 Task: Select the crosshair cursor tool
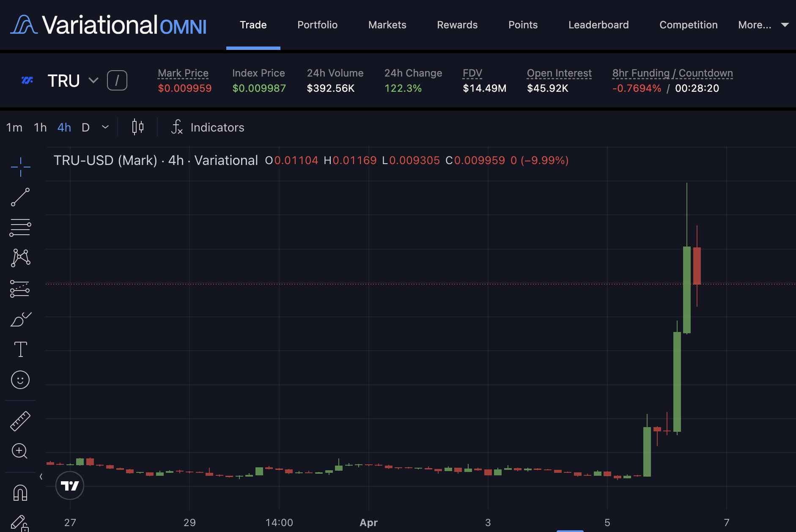click(20, 167)
